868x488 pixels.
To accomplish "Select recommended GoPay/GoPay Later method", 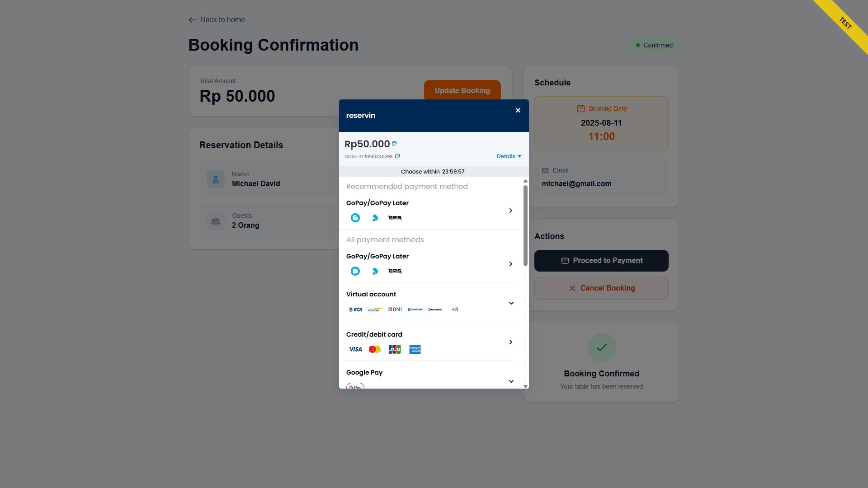I will 430,211.
